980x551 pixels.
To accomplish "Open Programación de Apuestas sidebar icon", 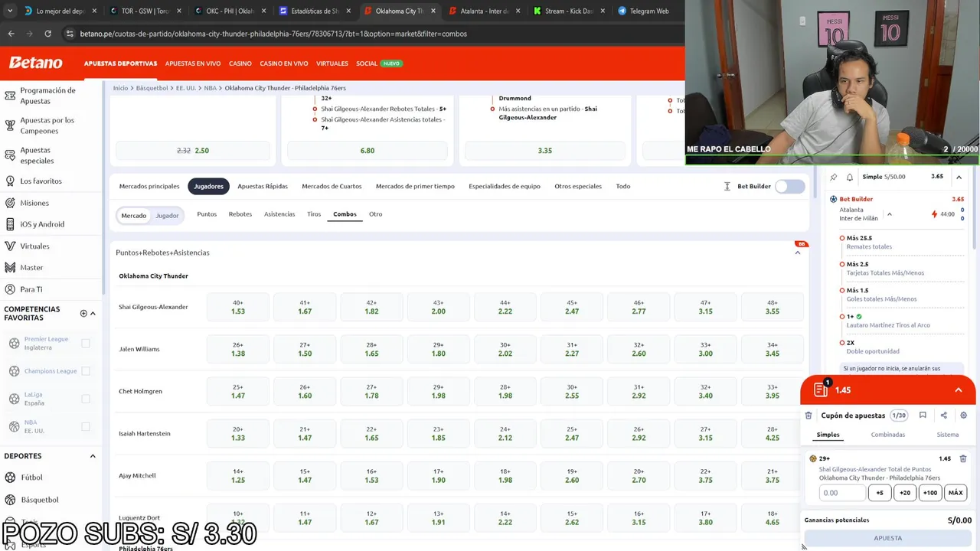I will [10, 96].
